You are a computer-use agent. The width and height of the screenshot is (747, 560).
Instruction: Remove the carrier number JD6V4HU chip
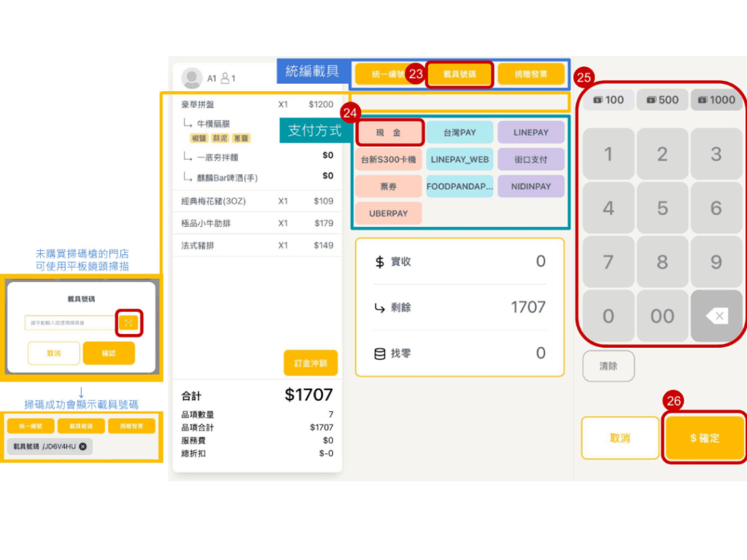83,446
